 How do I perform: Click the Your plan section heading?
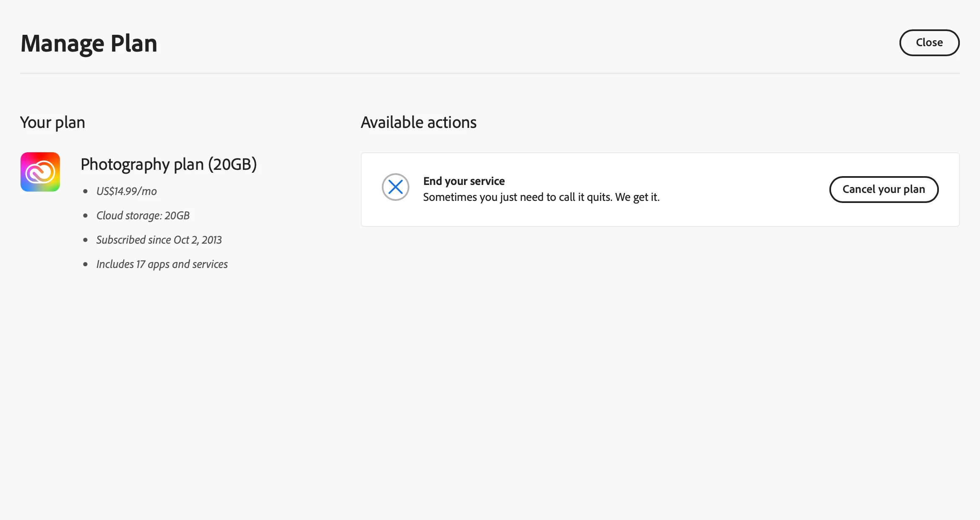52,122
